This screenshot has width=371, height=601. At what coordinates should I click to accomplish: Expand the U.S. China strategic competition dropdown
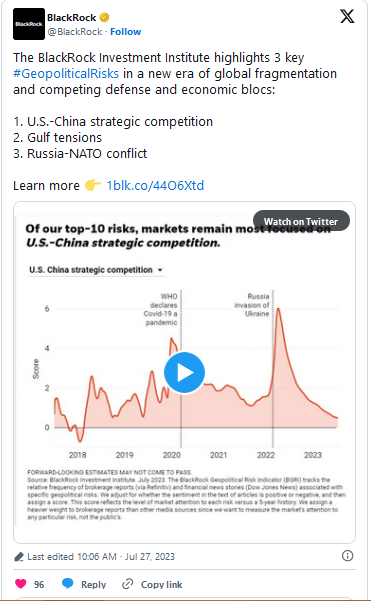tap(96, 270)
